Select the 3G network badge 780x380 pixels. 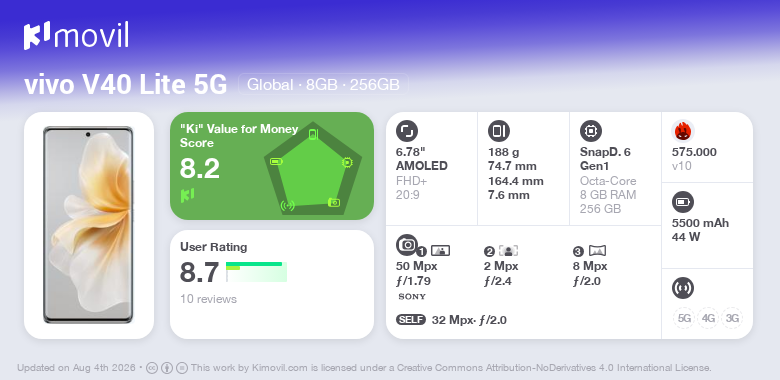(x=732, y=318)
